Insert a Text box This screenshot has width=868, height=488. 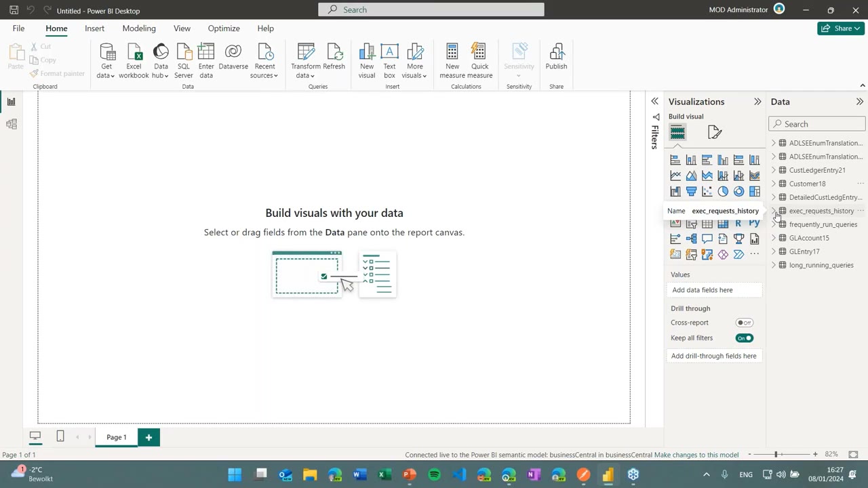pos(389,61)
